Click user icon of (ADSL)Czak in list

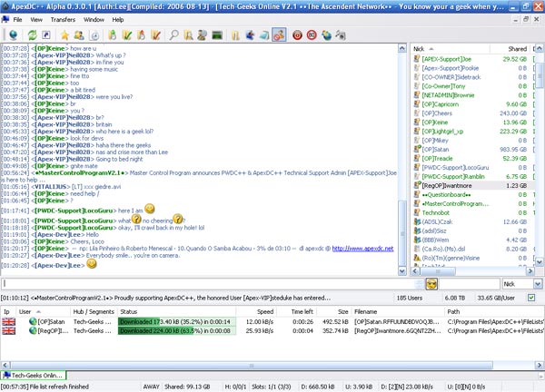pyautogui.click(x=417, y=221)
